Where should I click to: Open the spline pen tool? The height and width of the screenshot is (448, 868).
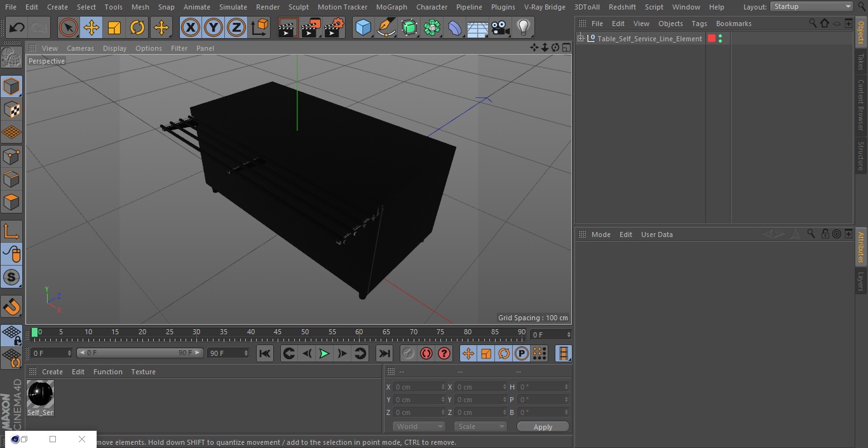[386, 28]
